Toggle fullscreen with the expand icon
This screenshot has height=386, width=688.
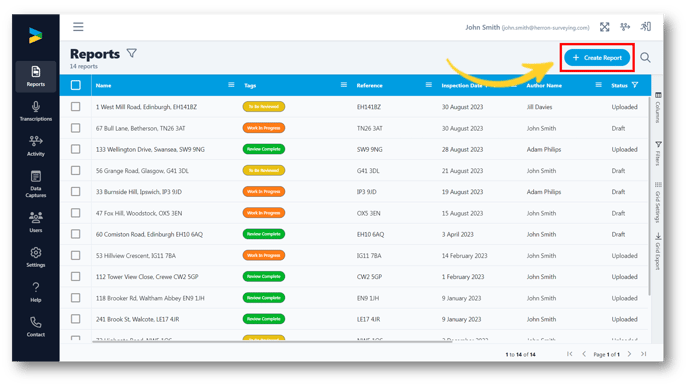(x=605, y=27)
